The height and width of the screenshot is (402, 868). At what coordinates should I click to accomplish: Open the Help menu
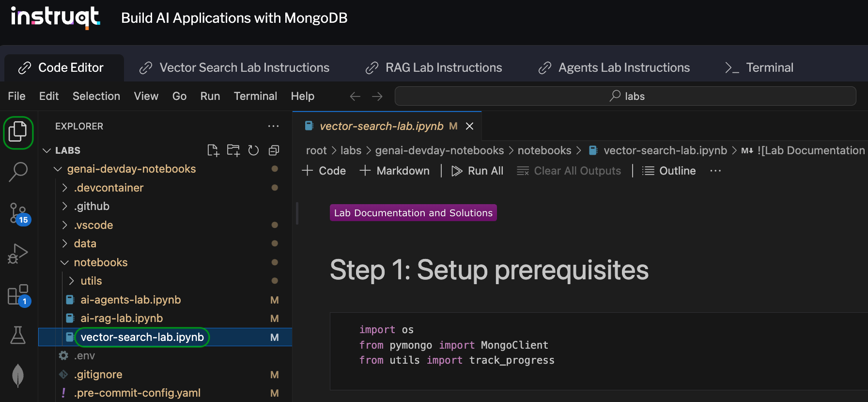303,96
